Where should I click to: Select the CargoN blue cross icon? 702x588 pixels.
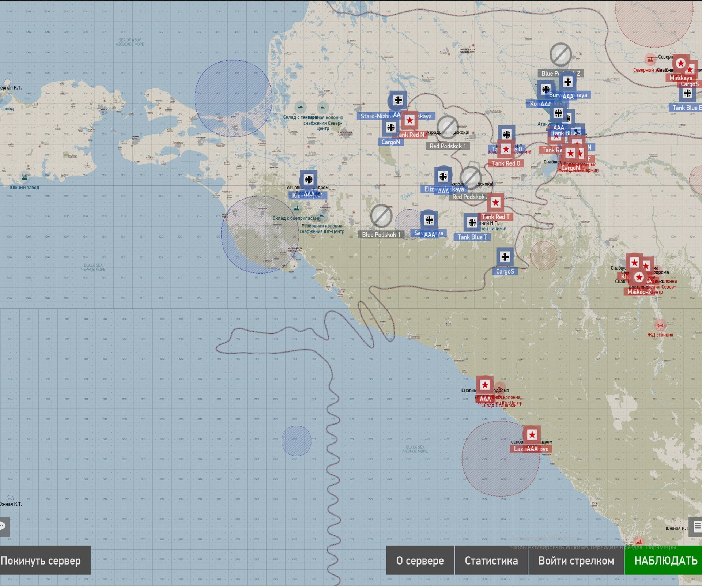pyautogui.click(x=391, y=128)
